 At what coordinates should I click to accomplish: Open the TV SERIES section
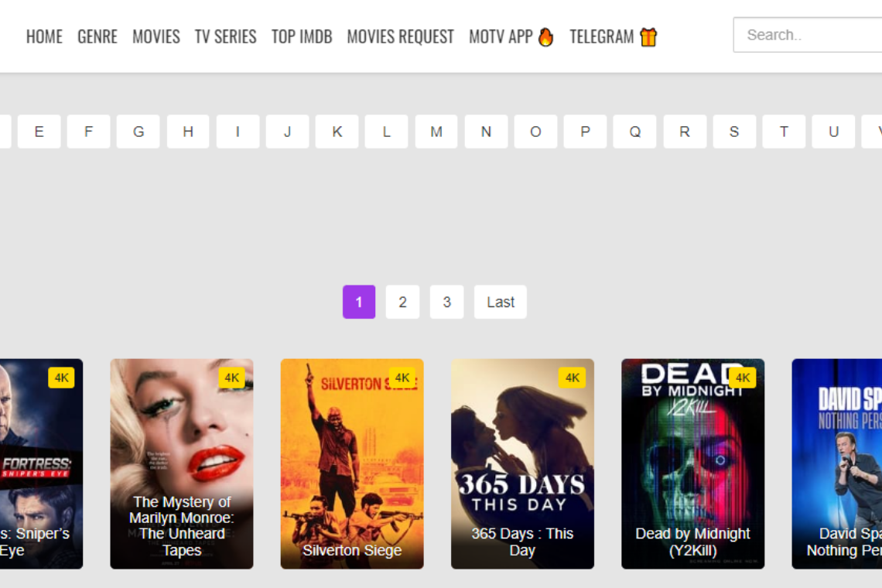pos(226,36)
